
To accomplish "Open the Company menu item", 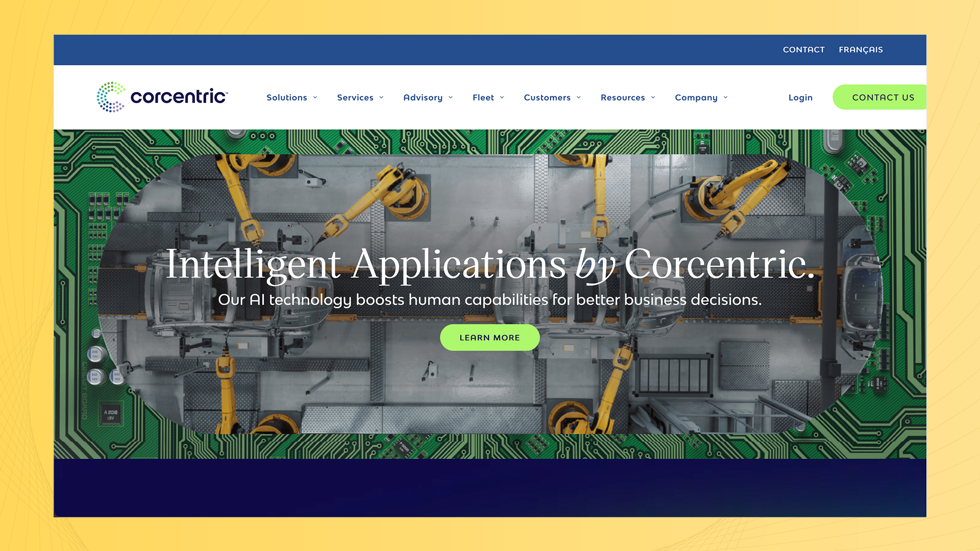I will (696, 97).
